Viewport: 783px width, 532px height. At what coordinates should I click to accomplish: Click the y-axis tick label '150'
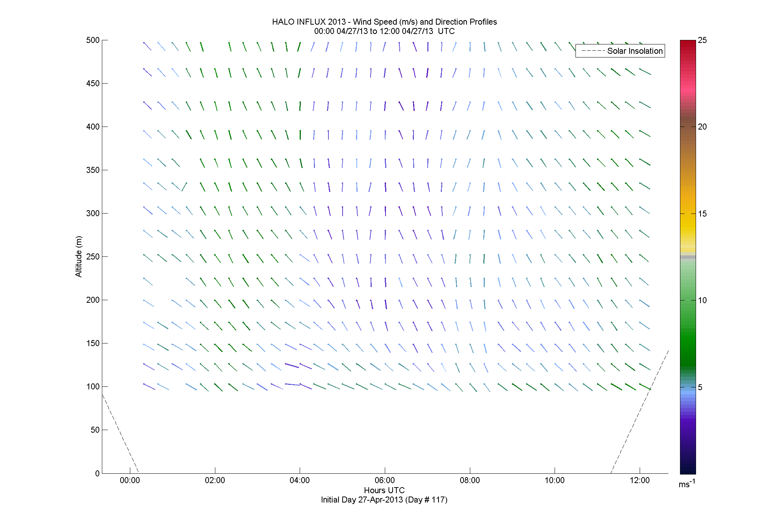point(93,343)
